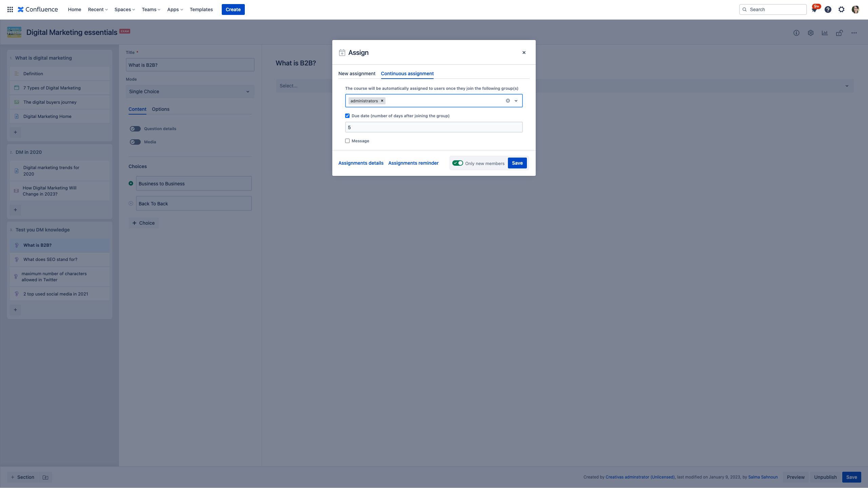Clear all selected groups icon
868x488 pixels.
click(508, 101)
